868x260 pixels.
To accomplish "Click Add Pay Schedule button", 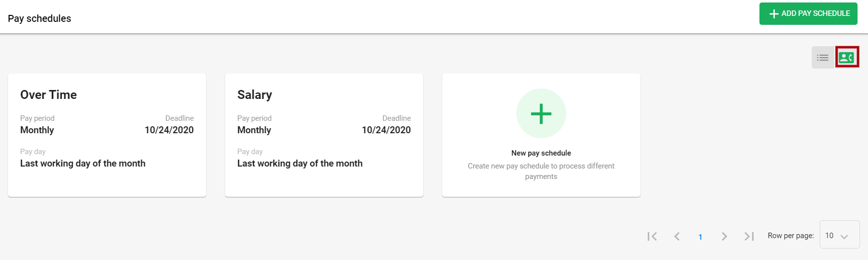I will pos(808,14).
